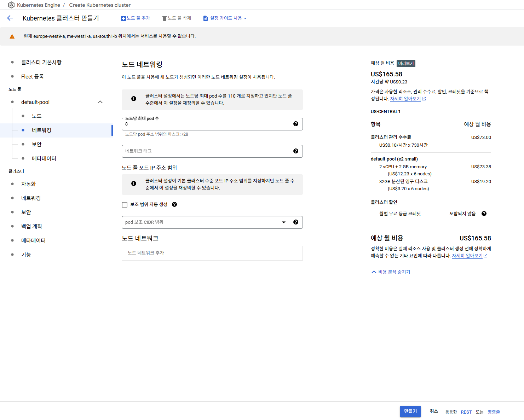Click Kubernetes Engine breadcrumb

39,5
